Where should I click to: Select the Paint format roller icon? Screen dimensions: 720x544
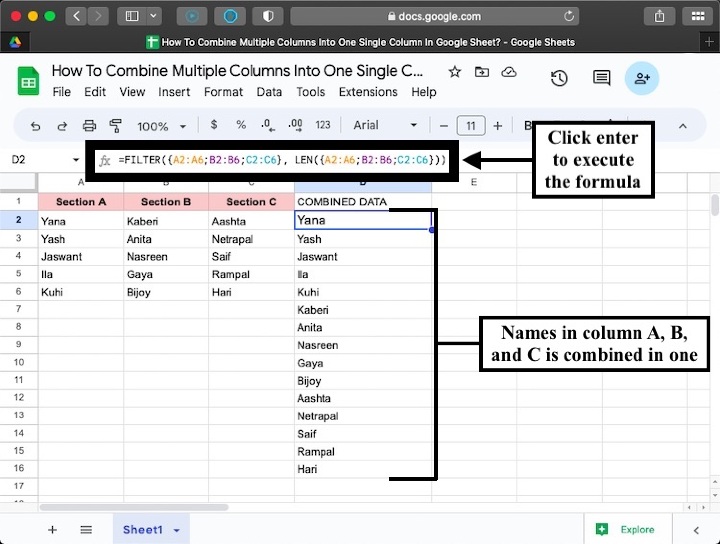116,126
